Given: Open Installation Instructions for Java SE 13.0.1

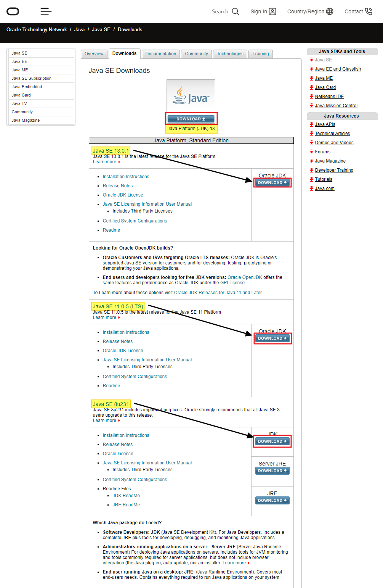Looking at the screenshot, I should click(126, 177).
